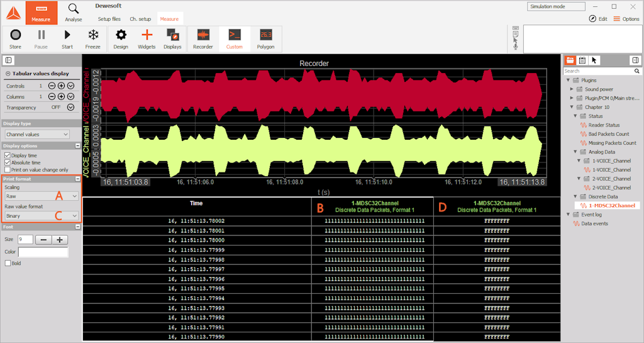Select the Polygon display
Image resolution: width=644 pixels, height=343 pixels.
point(266,39)
